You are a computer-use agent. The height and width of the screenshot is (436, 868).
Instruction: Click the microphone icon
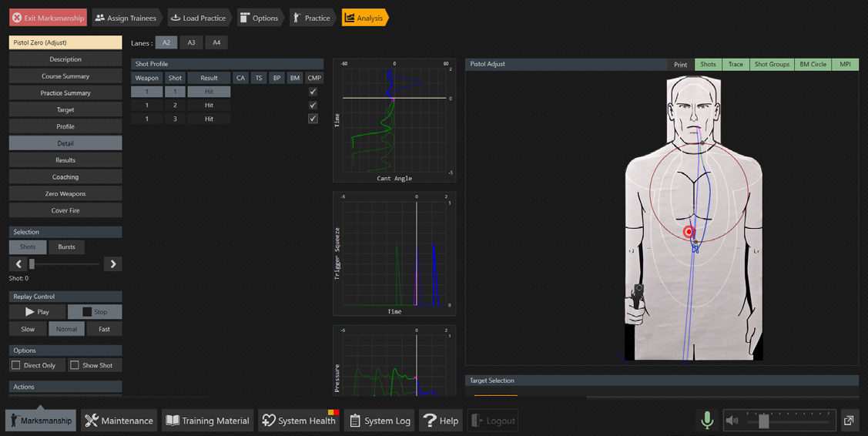point(707,420)
